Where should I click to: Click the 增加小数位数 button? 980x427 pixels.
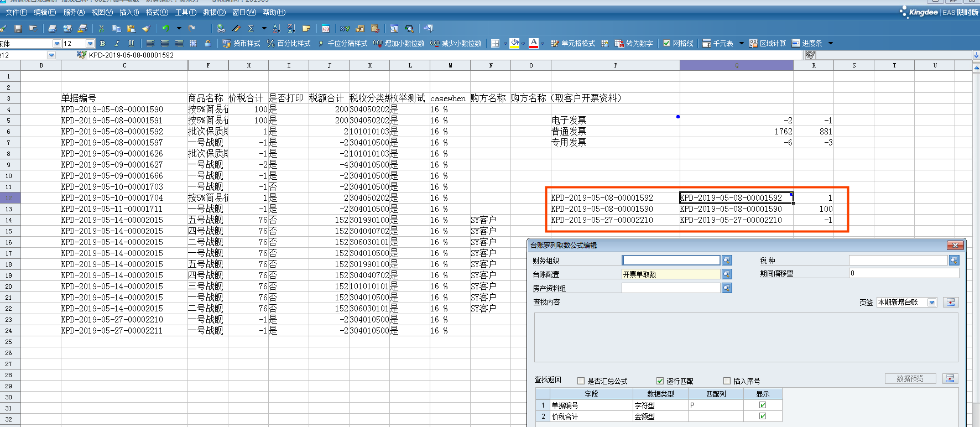399,43
